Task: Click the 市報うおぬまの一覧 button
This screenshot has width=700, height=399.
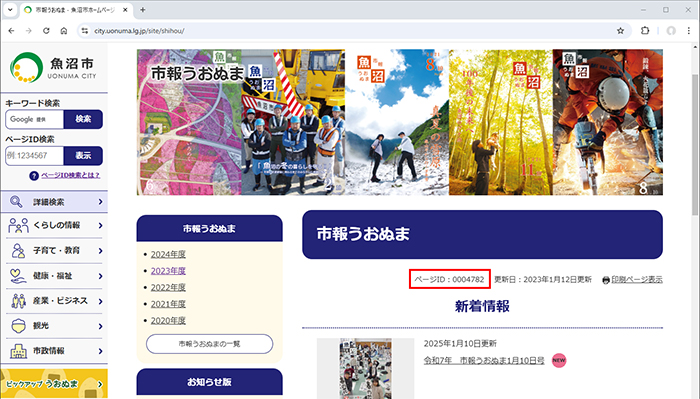Action: (209, 344)
